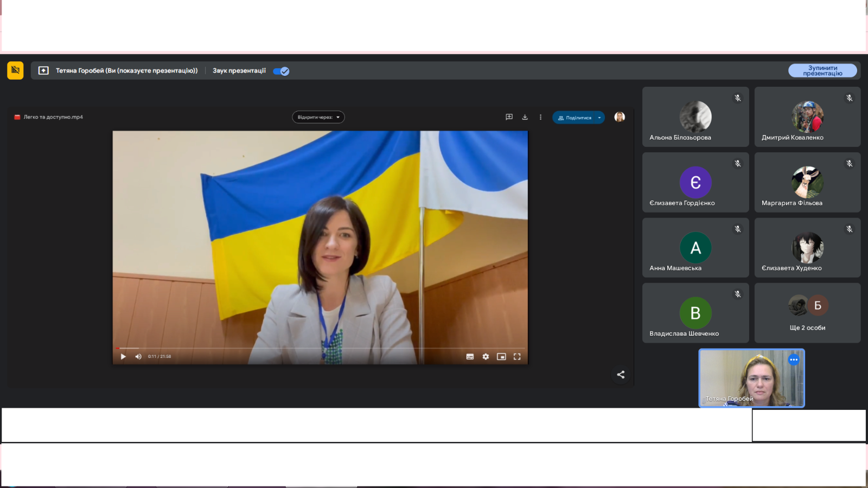Click the muted mic on Єлизавета Гордієнко tile
Image resolution: width=868 pixels, height=488 pixels.
click(737, 163)
